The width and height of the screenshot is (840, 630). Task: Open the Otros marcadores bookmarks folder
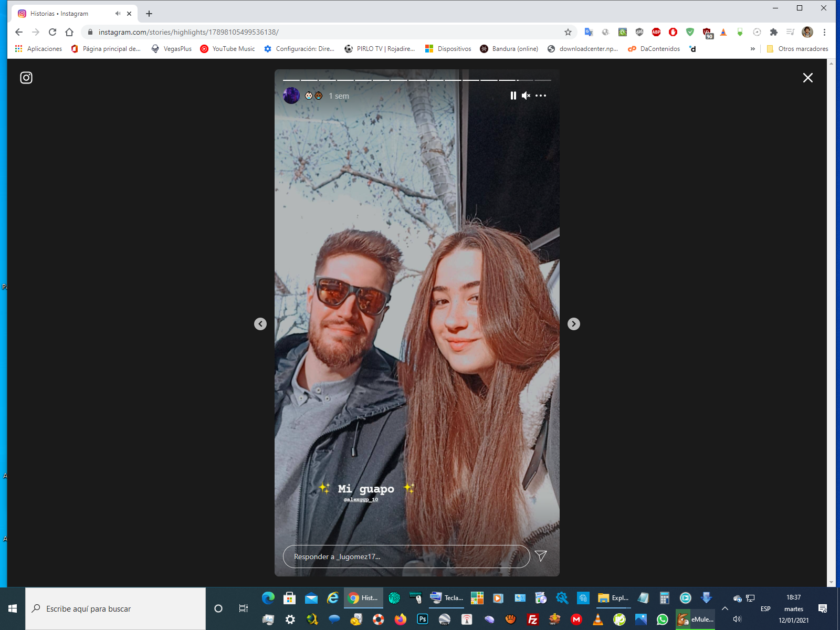797,49
